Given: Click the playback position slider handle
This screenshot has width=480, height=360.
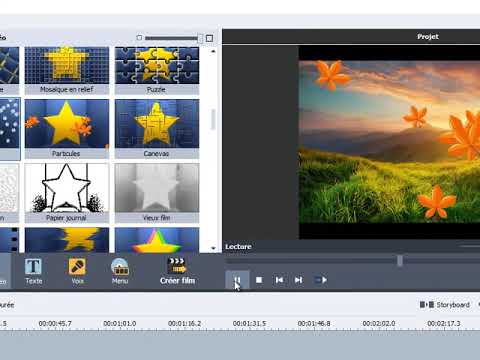Looking at the screenshot, I should 400,261.
